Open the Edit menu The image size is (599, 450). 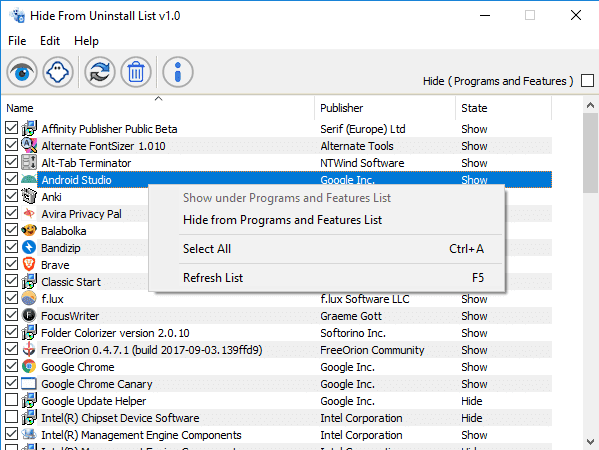point(50,41)
